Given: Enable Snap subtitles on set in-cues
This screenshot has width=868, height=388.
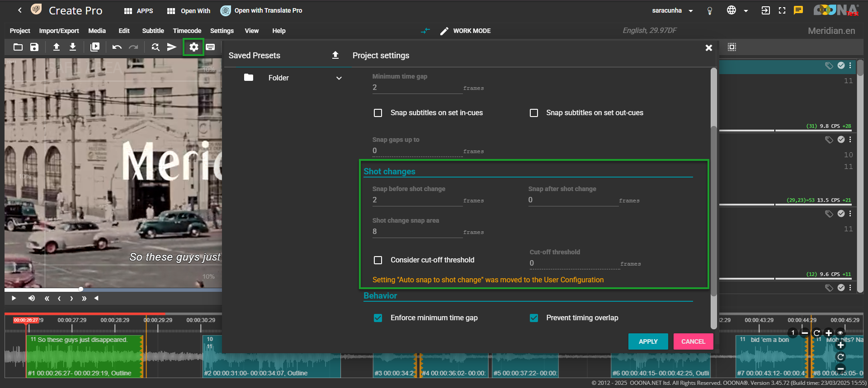Looking at the screenshot, I should coord(378,113).
